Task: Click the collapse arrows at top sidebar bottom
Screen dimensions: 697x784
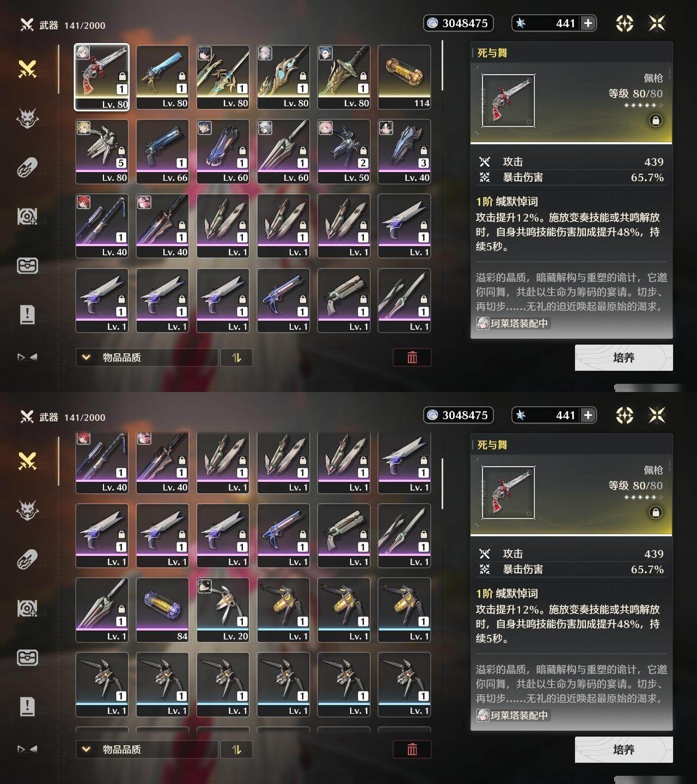Action: coord(27,357)
